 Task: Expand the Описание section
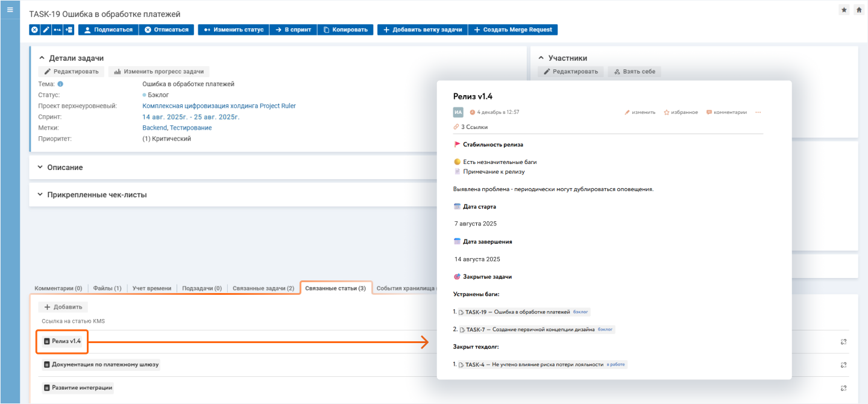40,167
